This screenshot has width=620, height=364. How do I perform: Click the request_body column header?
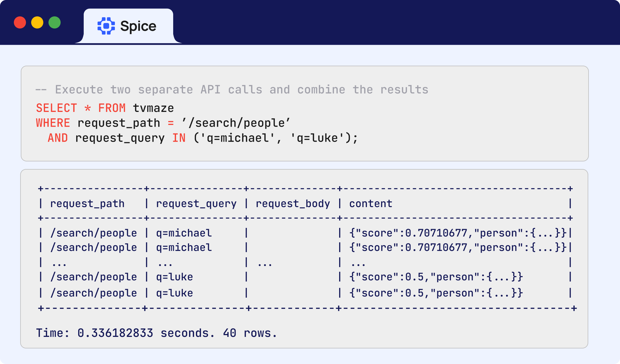[293, 204]
